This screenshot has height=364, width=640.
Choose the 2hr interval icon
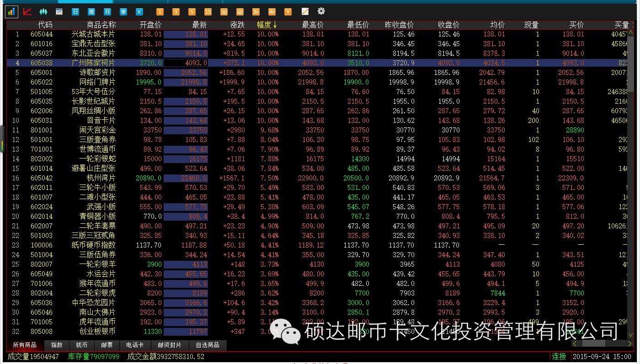click(256, 12)
